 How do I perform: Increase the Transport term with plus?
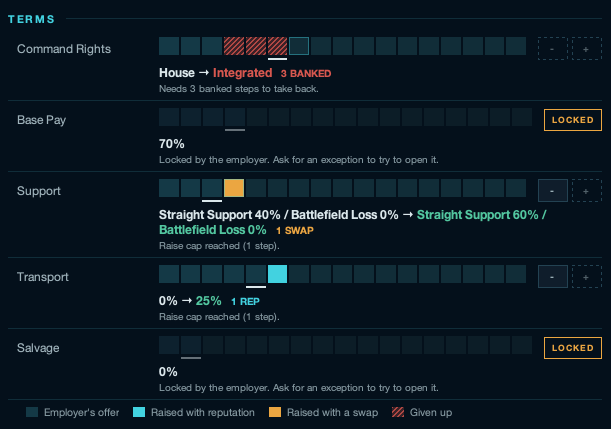[x=586, y=277]
